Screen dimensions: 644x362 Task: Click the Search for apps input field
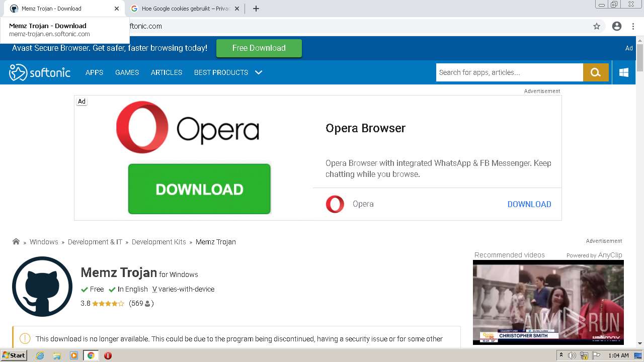pos(509,72)
